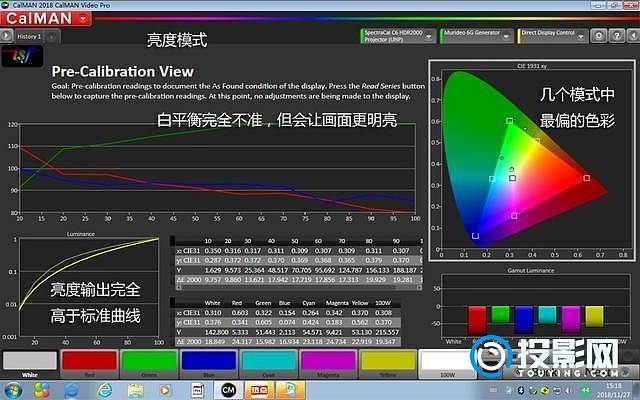Click the Magenta column header in color table

click(x=337, y=303)
